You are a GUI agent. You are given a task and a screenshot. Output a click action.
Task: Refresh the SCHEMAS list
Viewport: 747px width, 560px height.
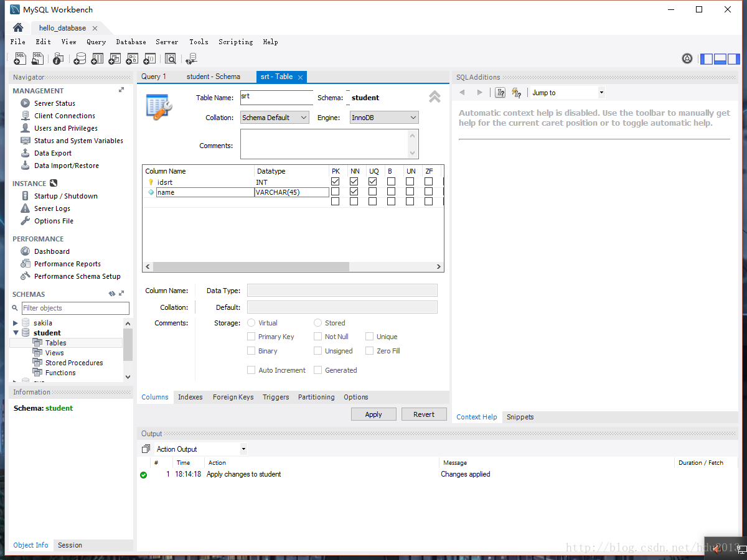[112, 294]
